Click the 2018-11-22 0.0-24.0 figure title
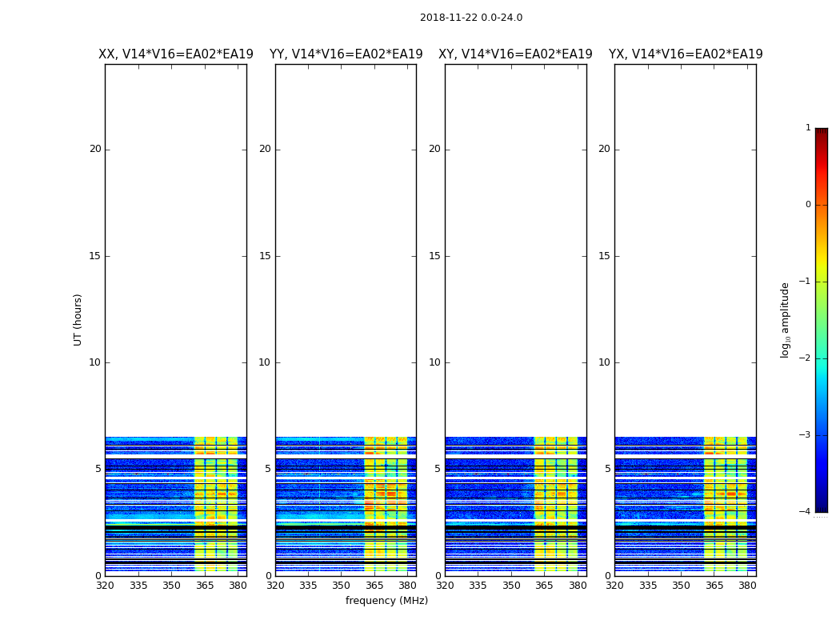The width and height of the screenshot is (840, 640). [471, 17]
